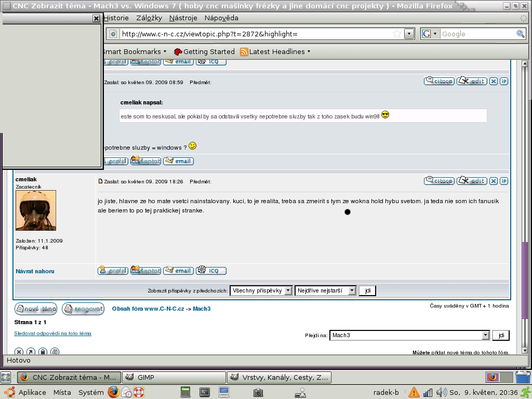Click the 'citace' quote icon on cmeliak's post
The image size is (532, 399).
click(x=439, y=181)
